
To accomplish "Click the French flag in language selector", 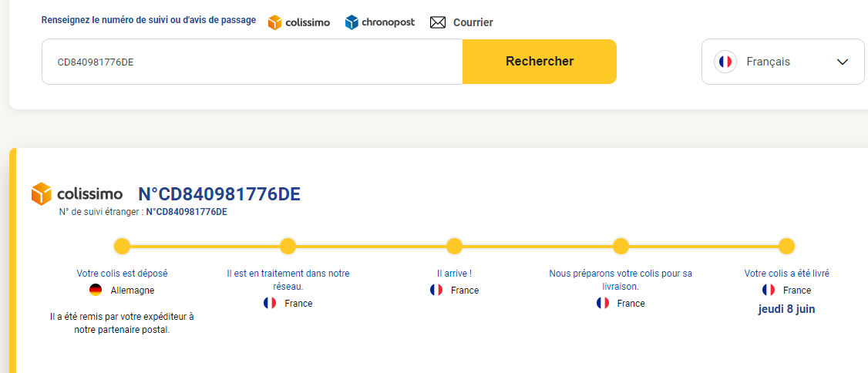I will [x=725, y=62].
